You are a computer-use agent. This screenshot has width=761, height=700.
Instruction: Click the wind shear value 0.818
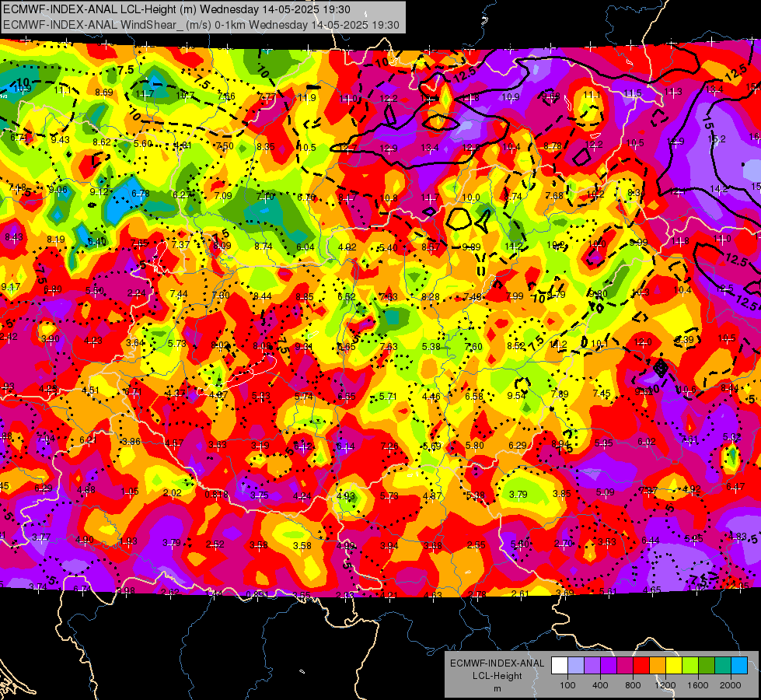216,494
